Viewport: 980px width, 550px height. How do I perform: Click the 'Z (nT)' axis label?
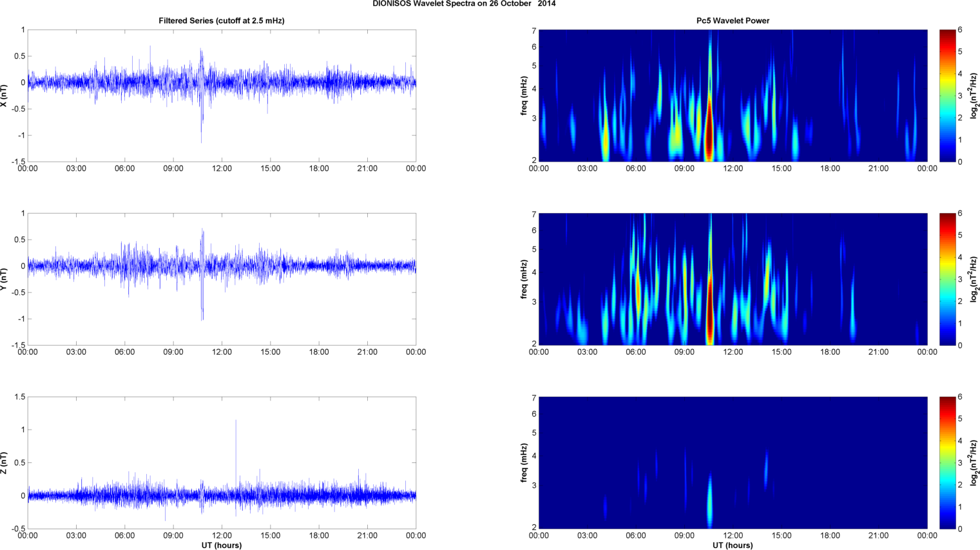(x=4, y=462)
